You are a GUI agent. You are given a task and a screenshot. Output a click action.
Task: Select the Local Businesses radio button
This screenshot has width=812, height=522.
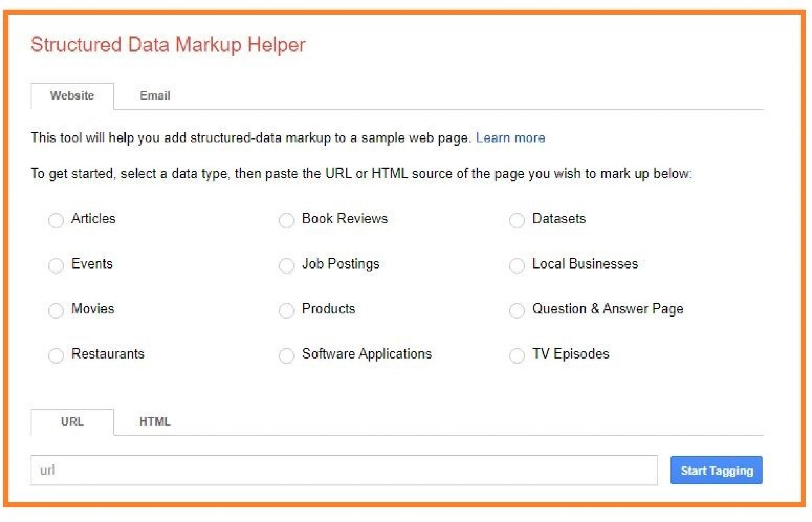517,266
